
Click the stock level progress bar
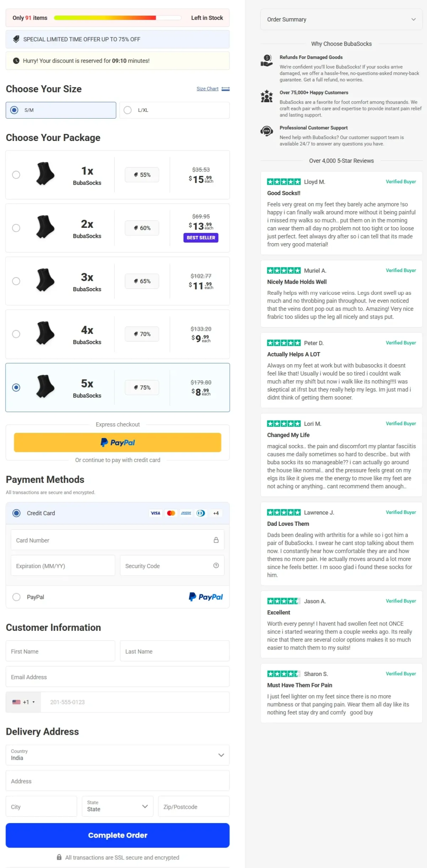tap(117, 17)
